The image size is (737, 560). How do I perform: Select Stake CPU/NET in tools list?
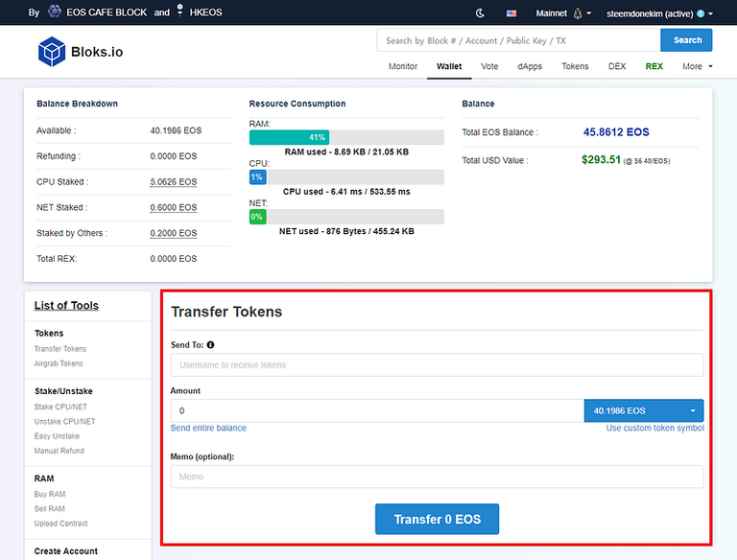click(59, 407)
